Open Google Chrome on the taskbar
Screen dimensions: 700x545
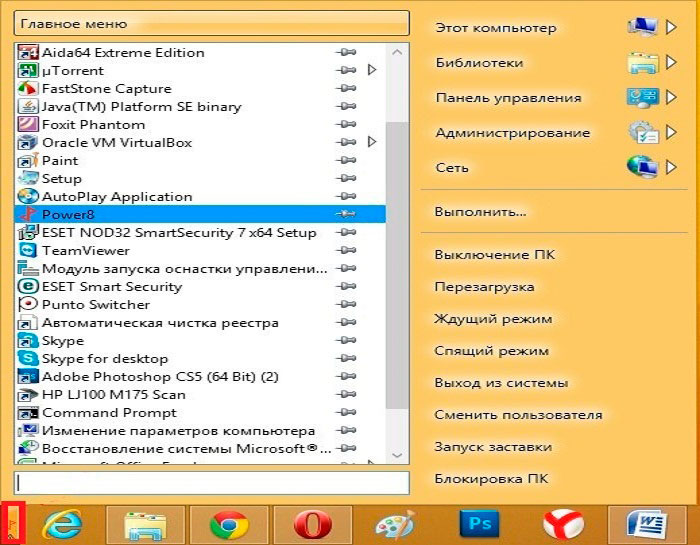[x=229, y=524]
